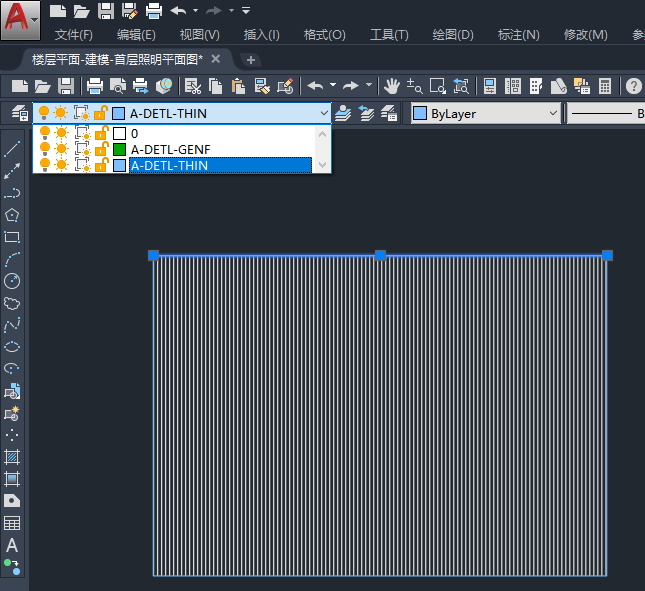The height and width of the screenshot is (591, 645).
Task: Select the Polygon tool
Action: coord(12,215)
